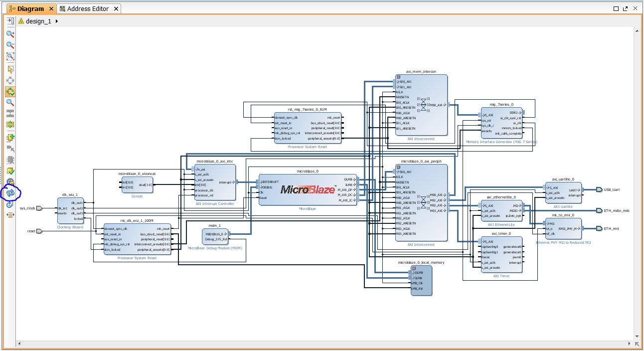Run Validate Design checkmark icon

(10, 172)
